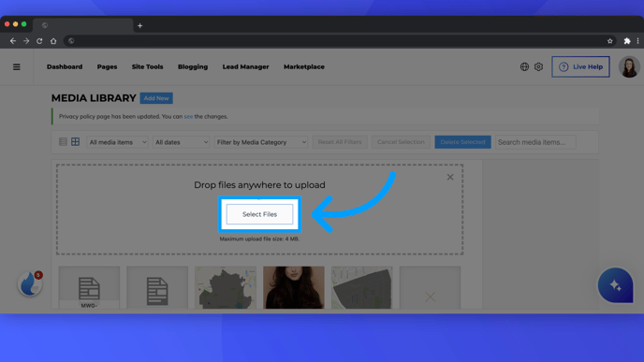Go back in browser history
Screen dimensions: 644x362
pyautogui.click(x=13, y=41)
